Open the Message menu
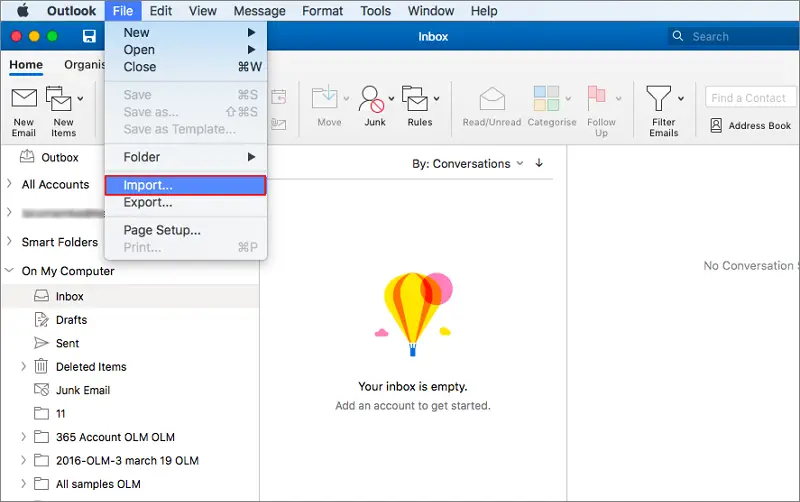800x502 pixels. click(x=260, y=11)
